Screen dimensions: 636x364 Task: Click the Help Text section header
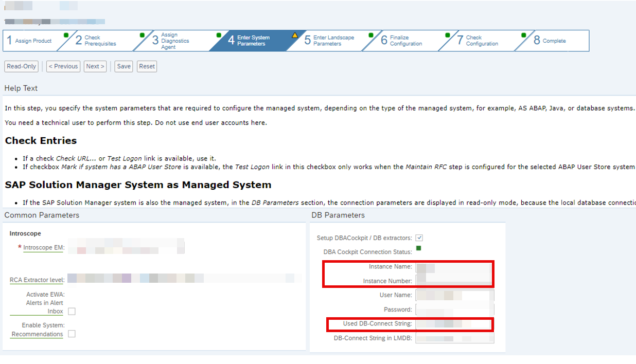(x=21, y=88)
